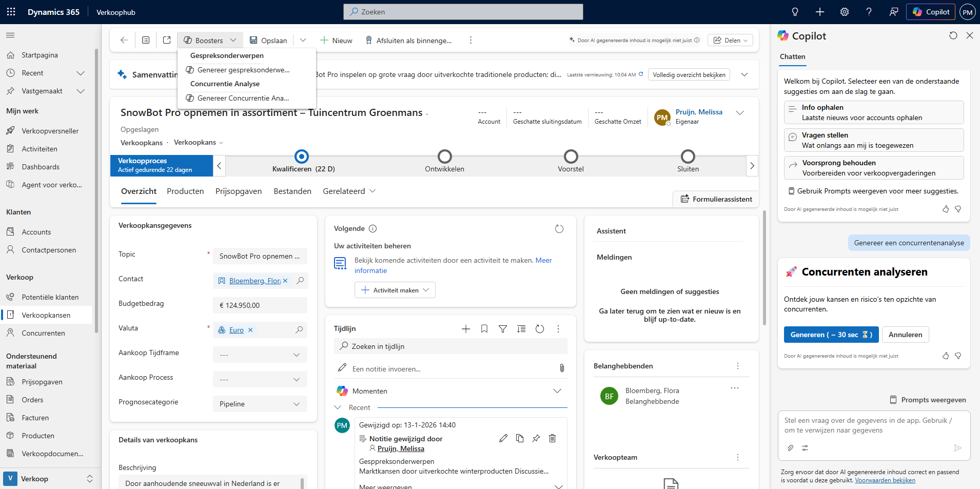Open the timeline filter icon
Screen dimensions: 980x489
point(503,329)
